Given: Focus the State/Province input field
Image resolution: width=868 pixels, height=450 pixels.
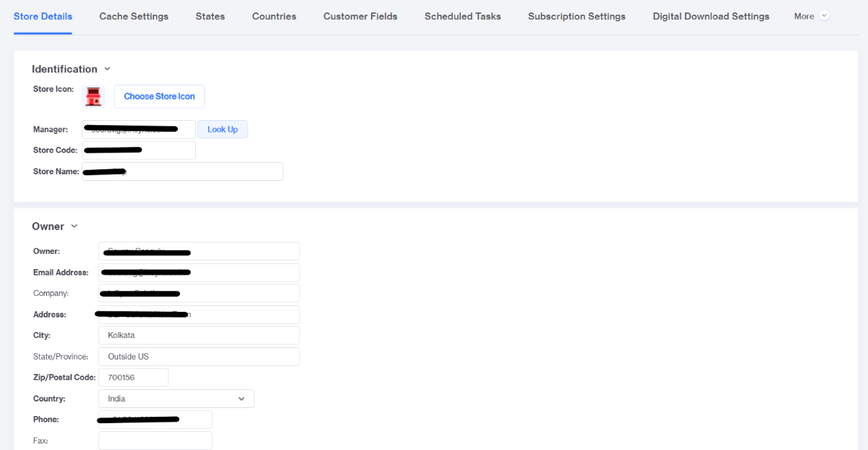Looking at the screenshot, I should (198, 357).
